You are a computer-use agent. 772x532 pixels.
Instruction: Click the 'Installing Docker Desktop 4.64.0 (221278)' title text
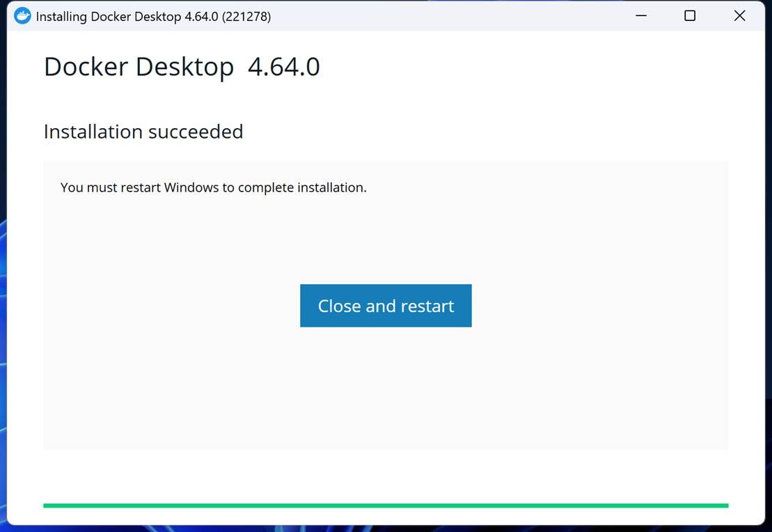[x=153, y=16]
